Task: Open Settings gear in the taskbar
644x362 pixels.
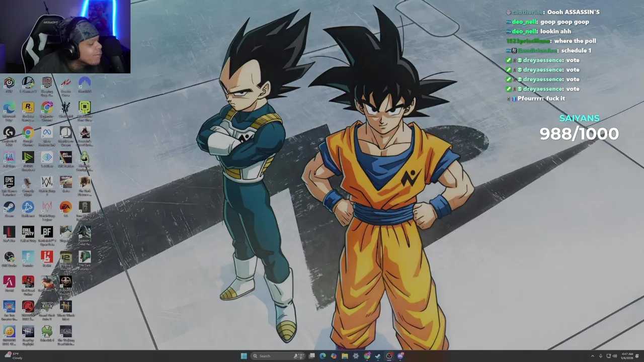Action: click(356, 356)
